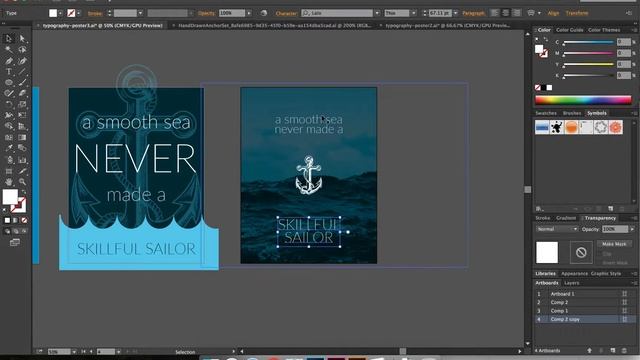Select the Lasso tool
This screenshot has width=640, height=360.
(x=22, y=49)
